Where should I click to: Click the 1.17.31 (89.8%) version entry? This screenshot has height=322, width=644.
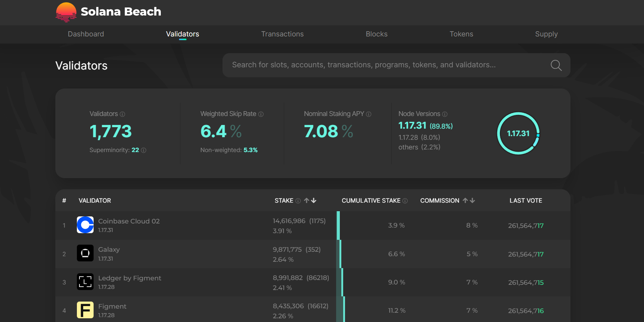coord(426,126)
